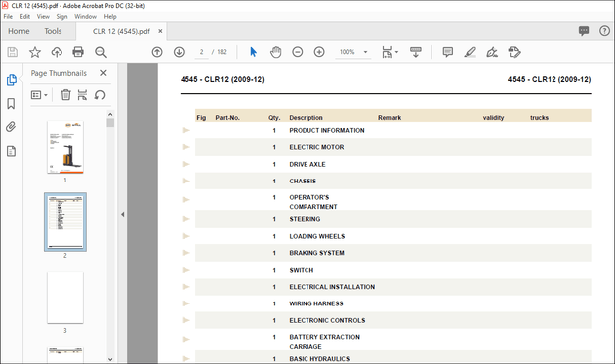This screenshot has height=364, width=615.
Task: Expand the CHASSIS row arrow
Action: 185,181
